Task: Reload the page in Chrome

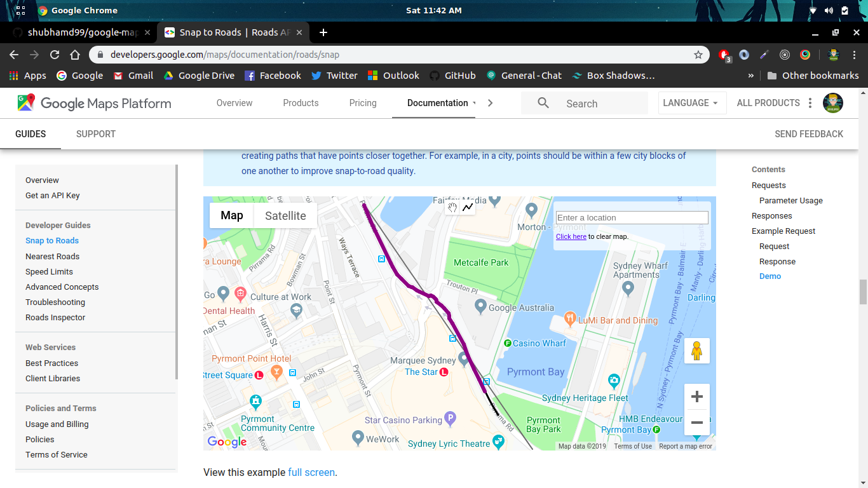Action: click(55, 55)
